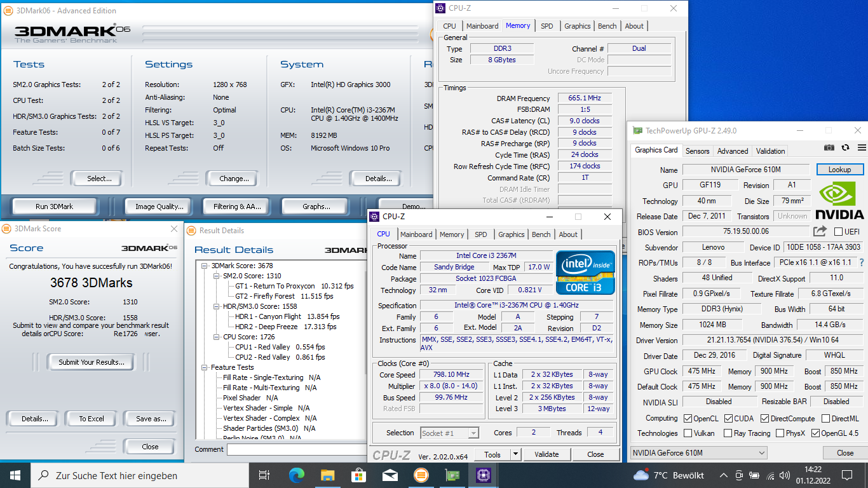Collapse the 3DMark Score tree node
Image resolution: width=868 pixels, height=488 pixels.
(x=205, y=266)
